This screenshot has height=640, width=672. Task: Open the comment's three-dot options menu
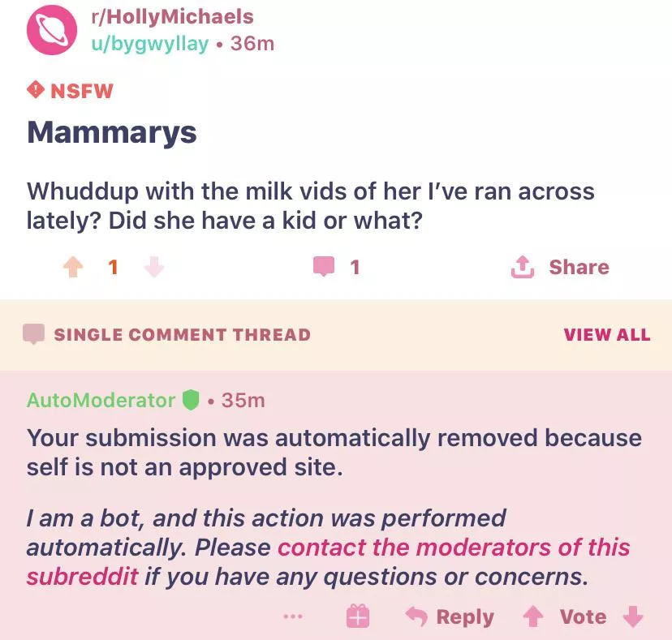(293, 617)
